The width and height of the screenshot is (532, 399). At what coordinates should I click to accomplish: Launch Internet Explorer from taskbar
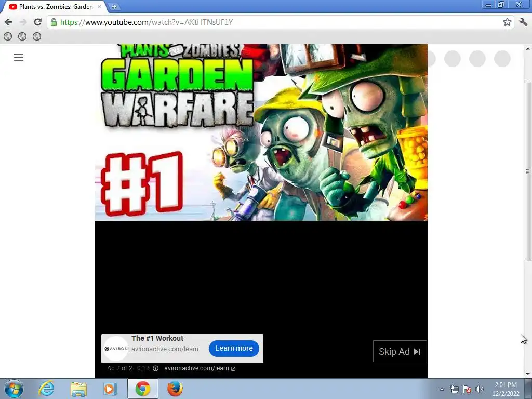pyautogui.click(x=46, y=389)
